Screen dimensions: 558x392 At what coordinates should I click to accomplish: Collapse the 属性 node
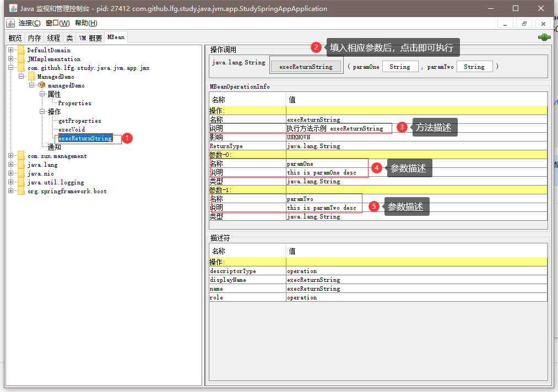(42, 94)
